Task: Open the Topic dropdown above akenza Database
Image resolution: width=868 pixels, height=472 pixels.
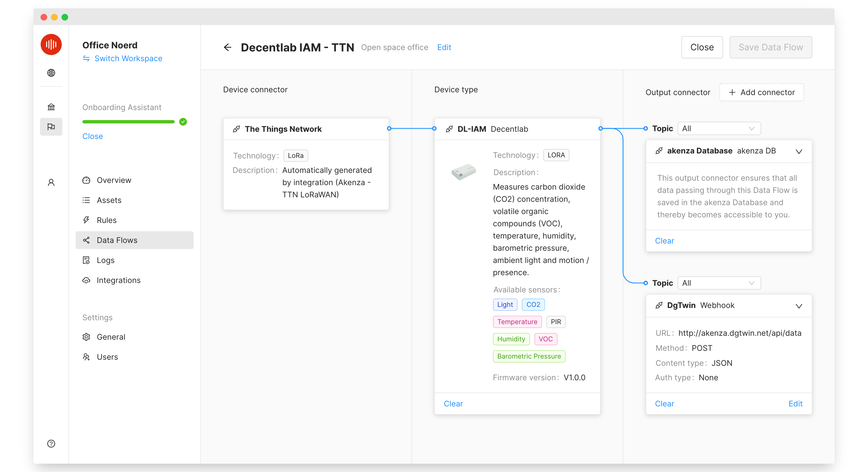Action: [x=719, y=128]
